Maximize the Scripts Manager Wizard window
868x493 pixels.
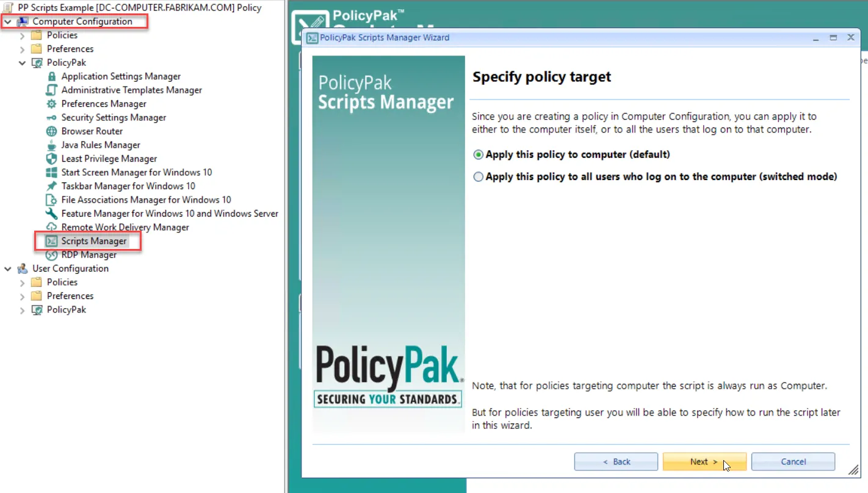pyautogui.click(x=833, y=37)
